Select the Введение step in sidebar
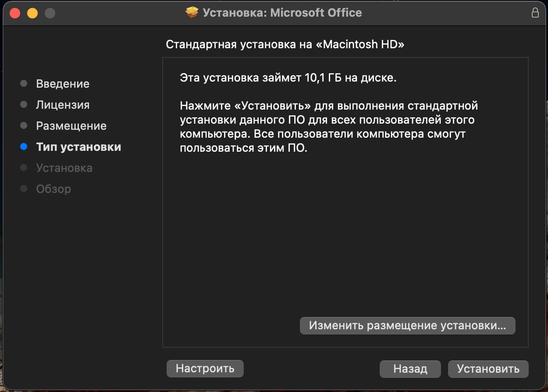 coord(63,84)
